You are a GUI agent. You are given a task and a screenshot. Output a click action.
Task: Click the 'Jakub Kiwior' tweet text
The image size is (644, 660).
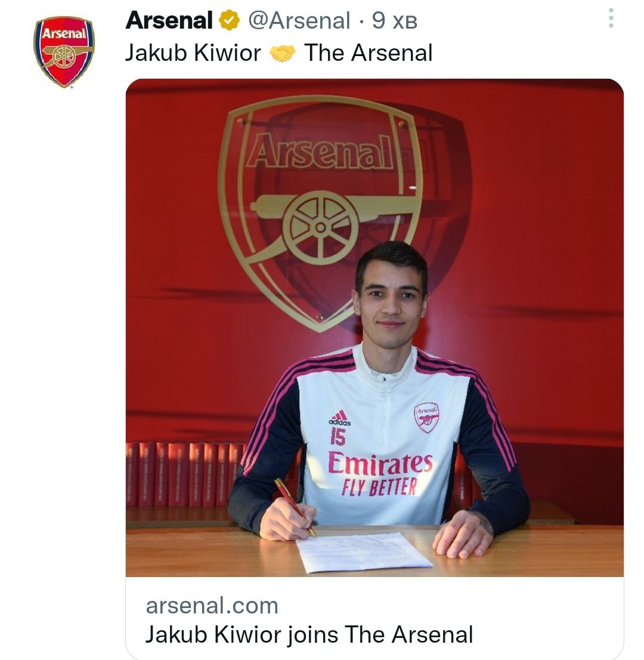pos(193,53)
